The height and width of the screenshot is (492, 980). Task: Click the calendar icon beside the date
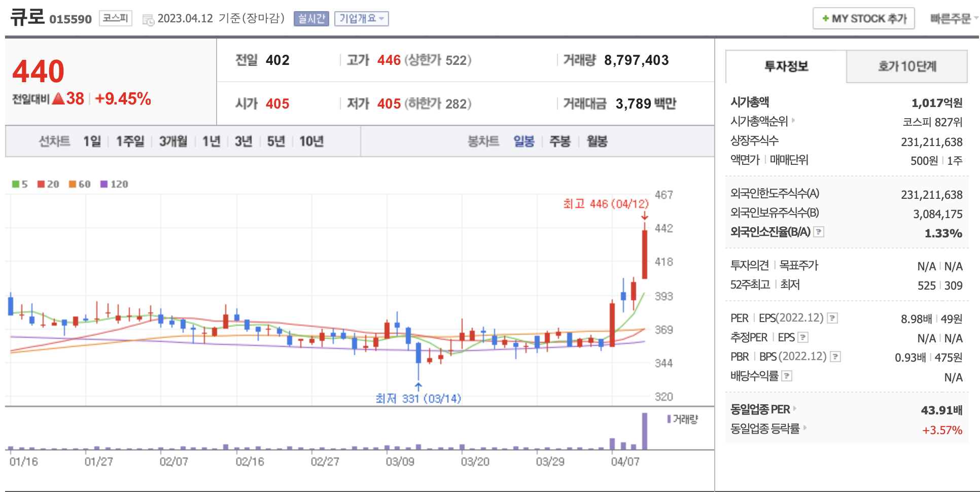[x=148, y=20]
